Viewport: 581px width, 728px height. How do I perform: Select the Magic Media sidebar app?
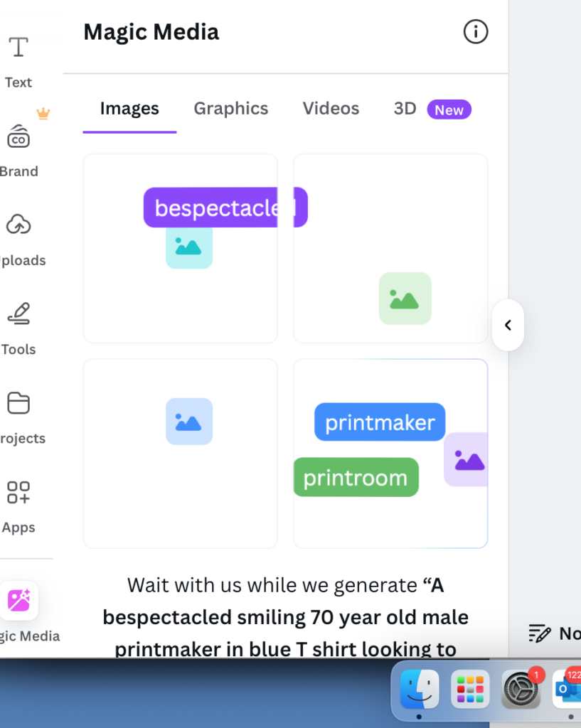point(19,612)
